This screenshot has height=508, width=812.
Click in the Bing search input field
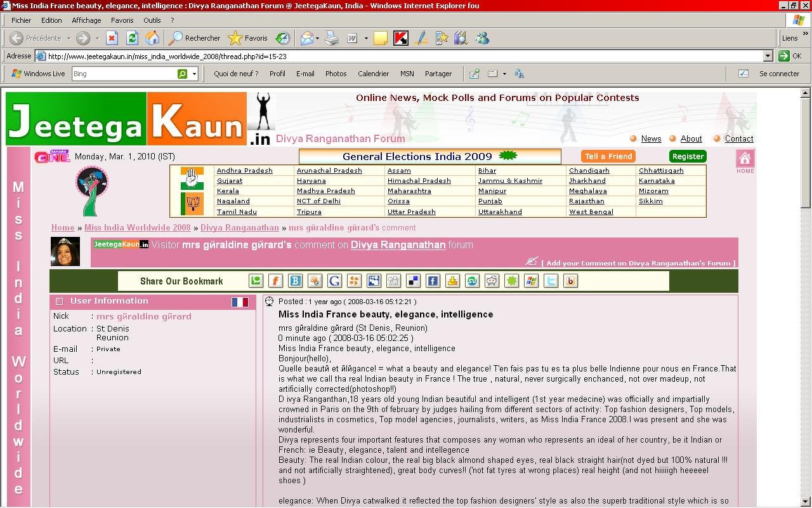124,74
